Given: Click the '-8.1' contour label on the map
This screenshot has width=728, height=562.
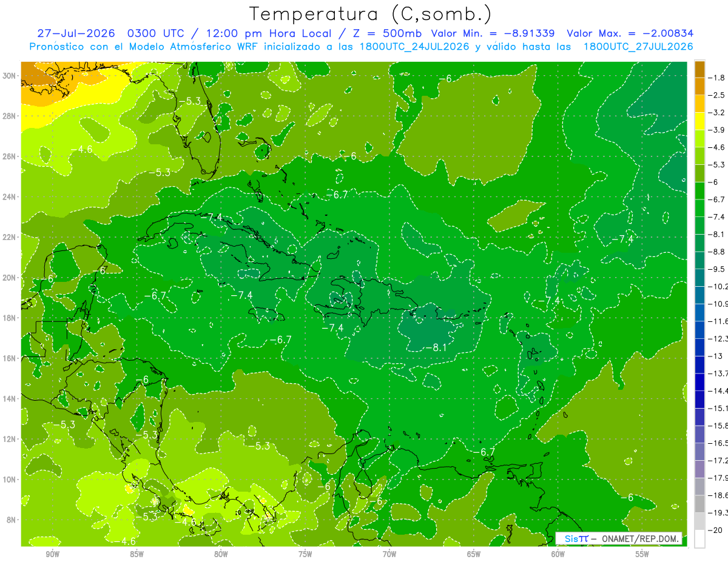Looking at the screenshot, I should pyautogui.click(x=436, y=348).
